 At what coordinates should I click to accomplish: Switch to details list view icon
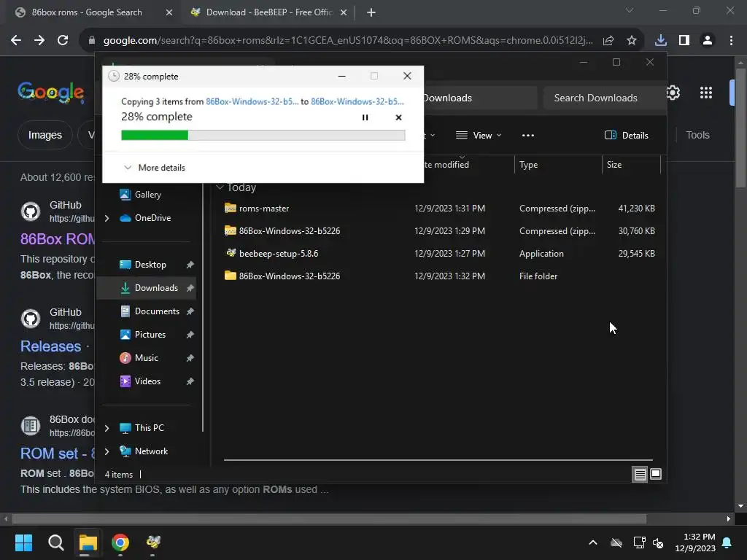click(640, 474)
